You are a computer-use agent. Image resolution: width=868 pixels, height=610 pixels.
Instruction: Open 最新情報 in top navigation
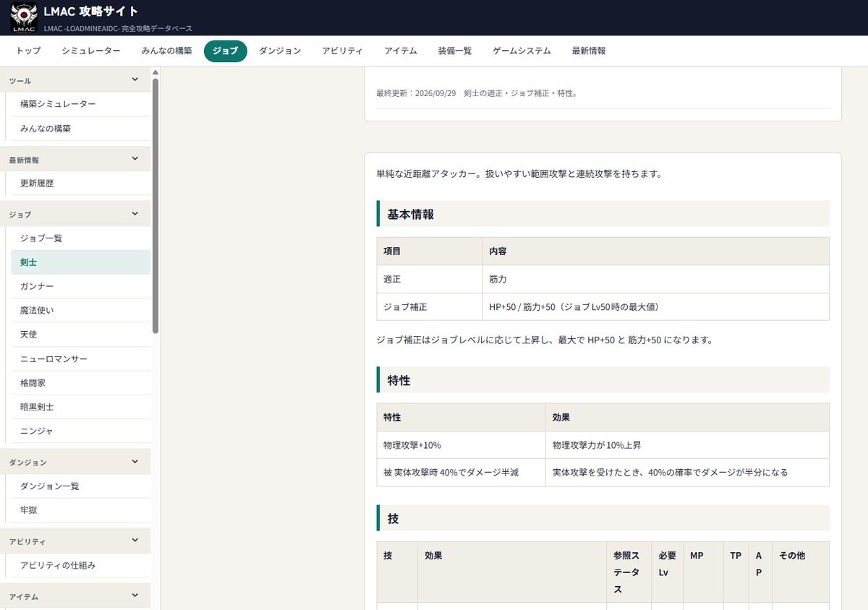click(589, 51)
